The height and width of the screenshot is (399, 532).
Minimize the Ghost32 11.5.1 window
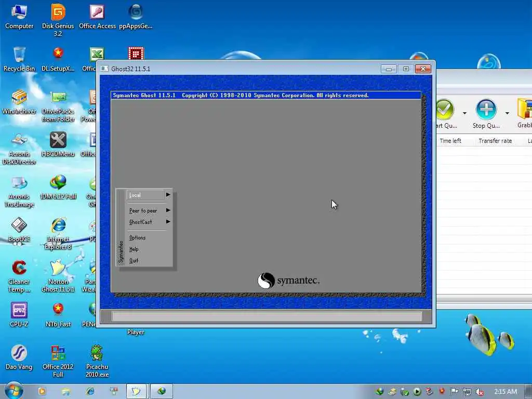point(389,69)
